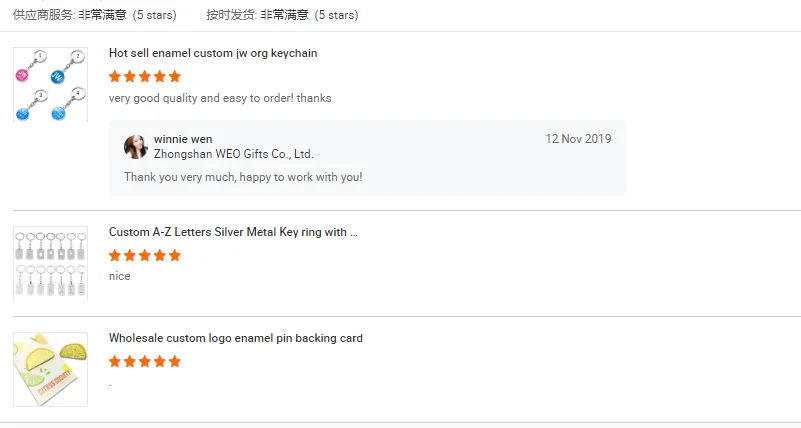This screenshot has height=428, width=801.
Task: Click winnie wen's profile avatar
Action: [x=136, y=147]
